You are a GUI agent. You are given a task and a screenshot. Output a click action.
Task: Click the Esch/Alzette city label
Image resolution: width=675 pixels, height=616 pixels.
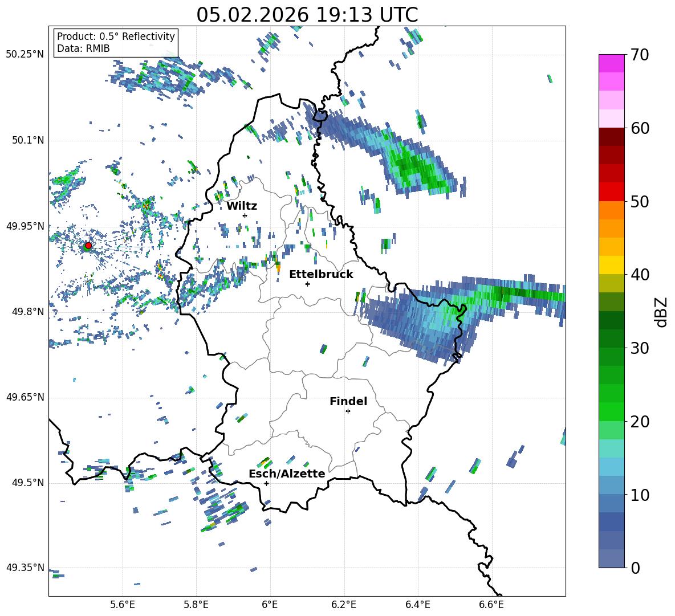point(287,474)
